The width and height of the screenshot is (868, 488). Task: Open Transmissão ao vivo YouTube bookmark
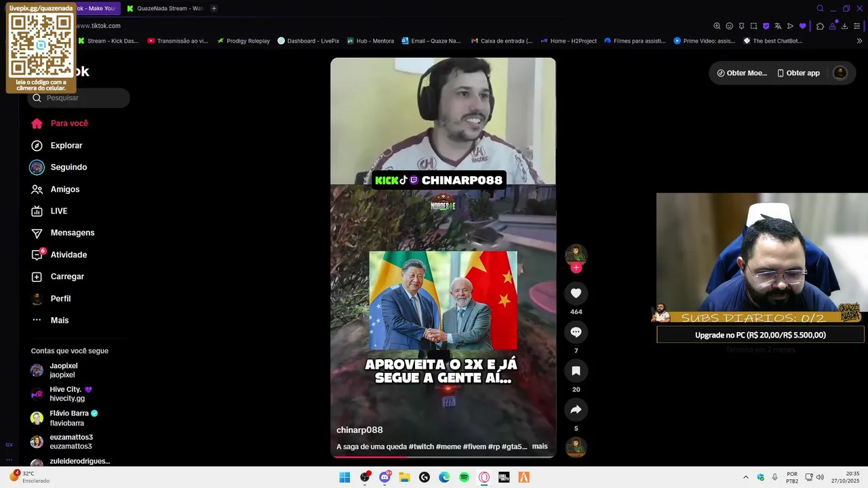(x=178, y=41)
